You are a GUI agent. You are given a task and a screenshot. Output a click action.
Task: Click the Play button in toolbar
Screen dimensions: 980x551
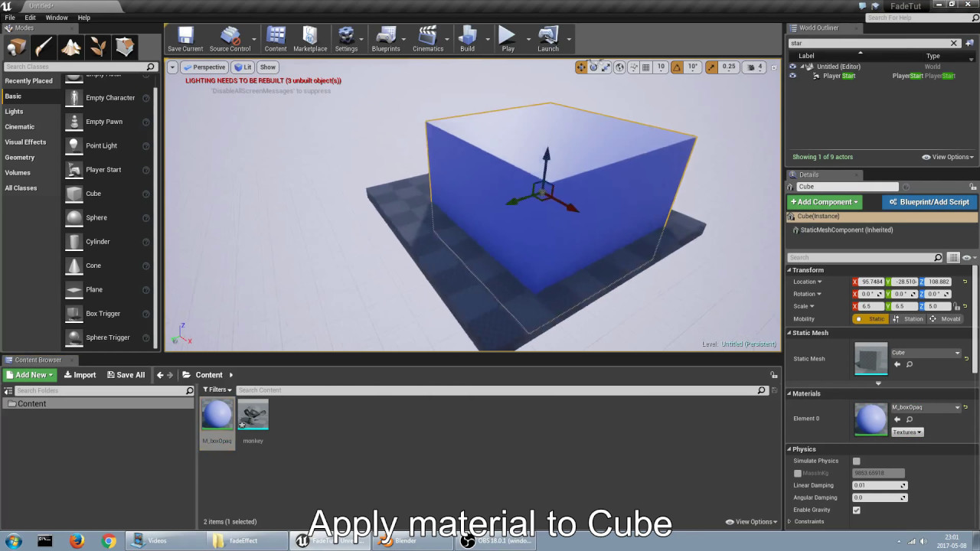[x=508, y=39]
